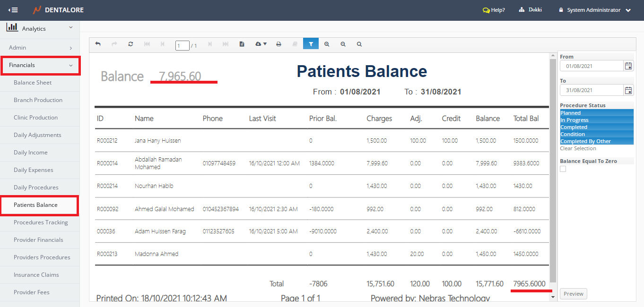
Task: Refresh the Patients Balance report
Action: (131, 44)
